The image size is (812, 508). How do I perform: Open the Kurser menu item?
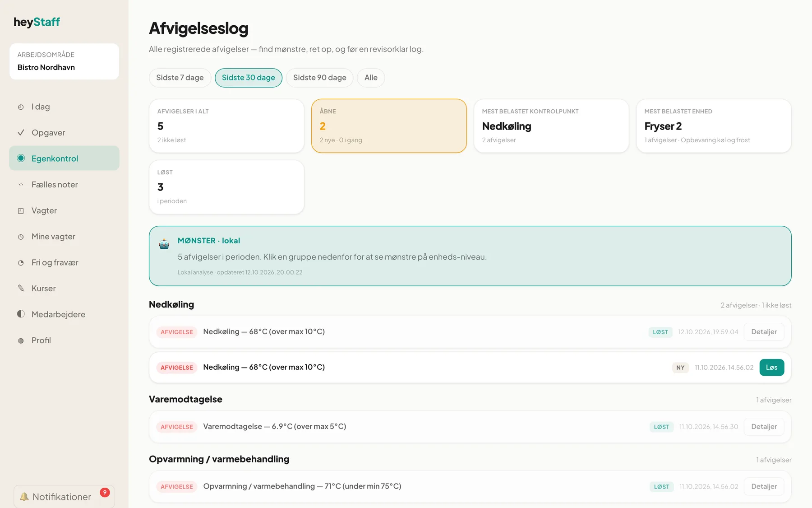point(64,289)
